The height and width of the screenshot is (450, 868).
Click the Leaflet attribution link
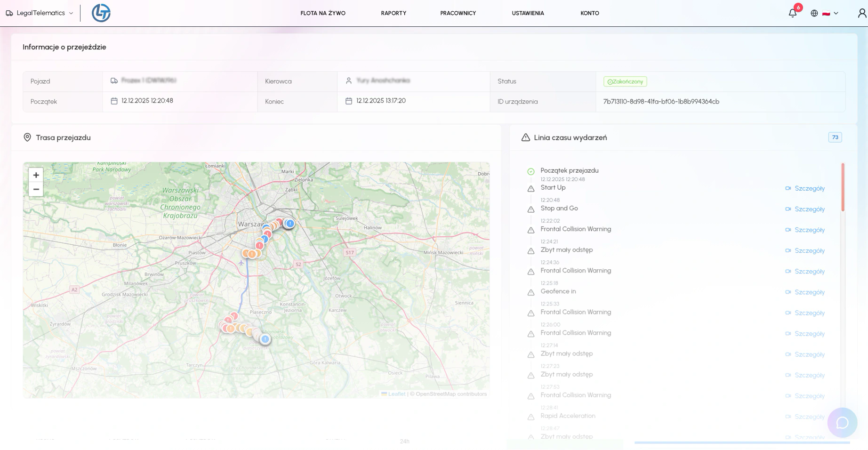[396, 394]
